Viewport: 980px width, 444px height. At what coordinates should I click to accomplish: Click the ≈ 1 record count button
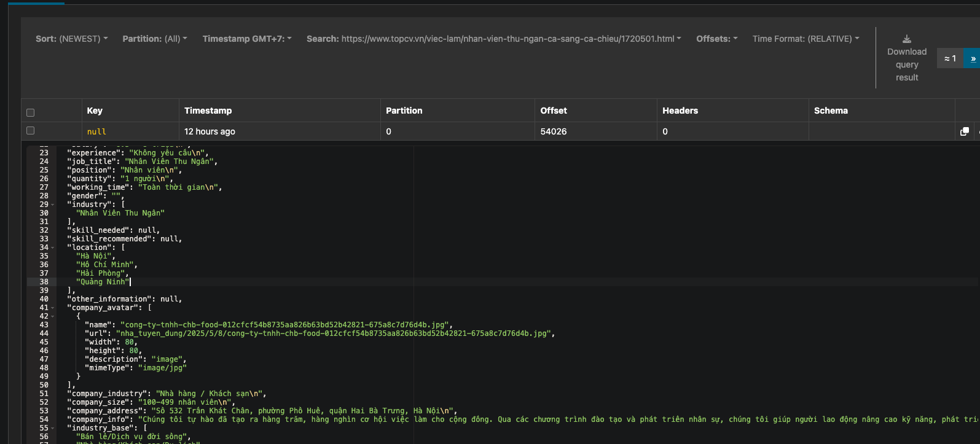tap(950, 58)
